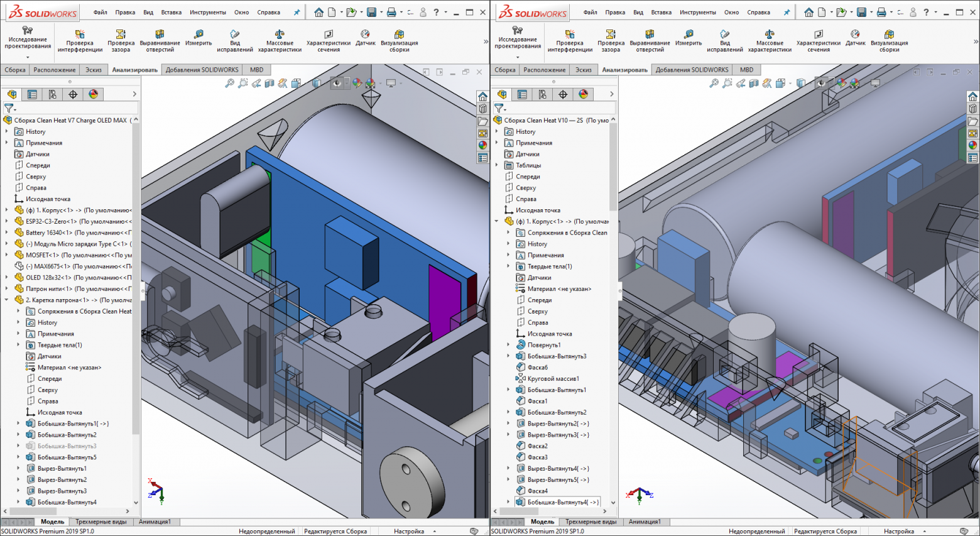Toggle the menu bar pin in the V7 window
Image resolution: width=980 pixels, height=536 pixels.
[297, 12]
